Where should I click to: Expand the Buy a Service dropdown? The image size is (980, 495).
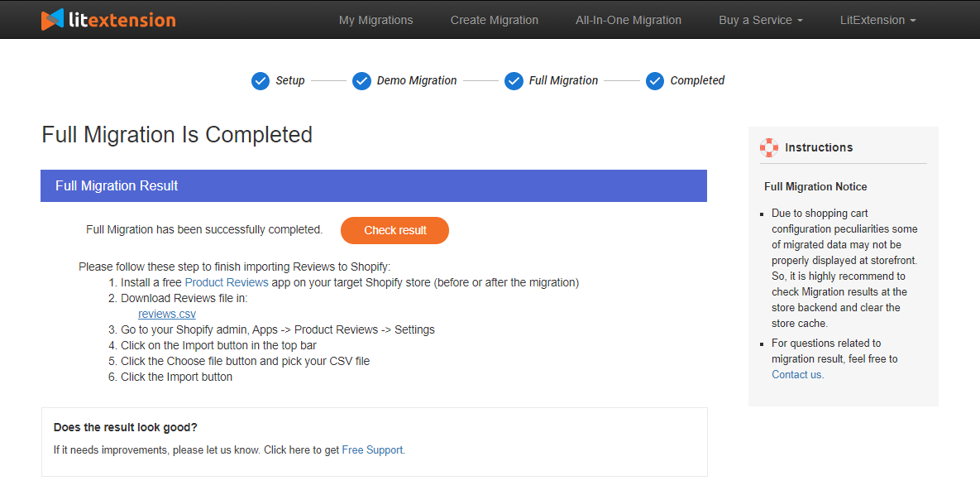(761, 20)
